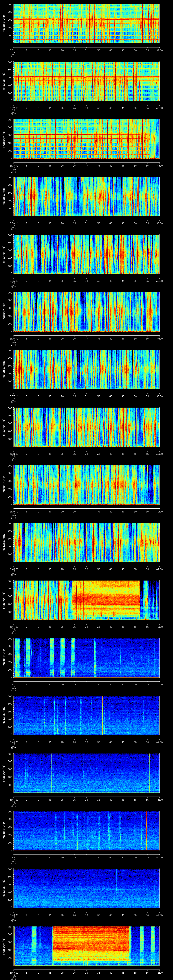Click the '5:37:00' start time label
Image resolution: width=173 pixels, height=980 pixels.
14,396
